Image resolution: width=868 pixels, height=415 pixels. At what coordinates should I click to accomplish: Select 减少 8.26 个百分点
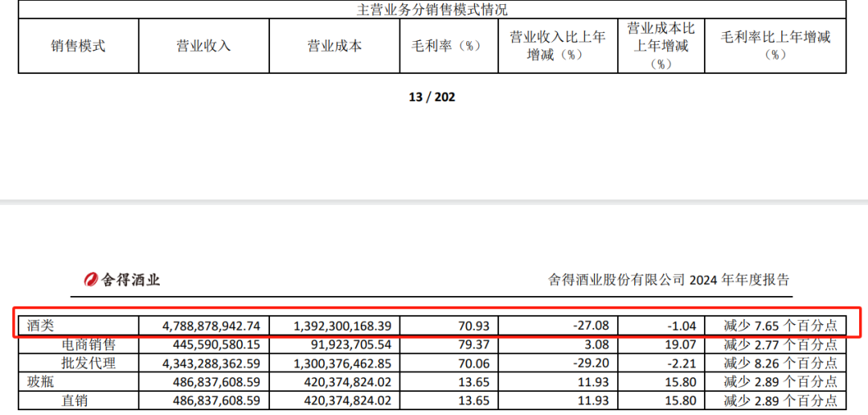780,364
